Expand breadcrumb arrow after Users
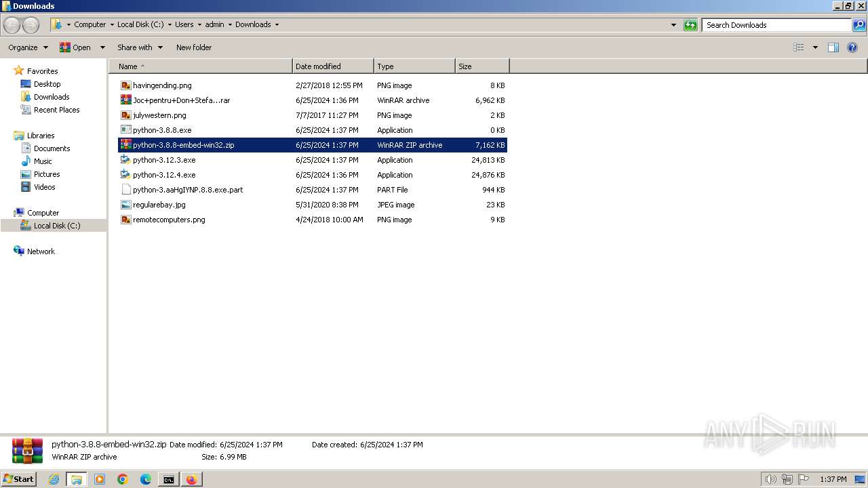 199,25
